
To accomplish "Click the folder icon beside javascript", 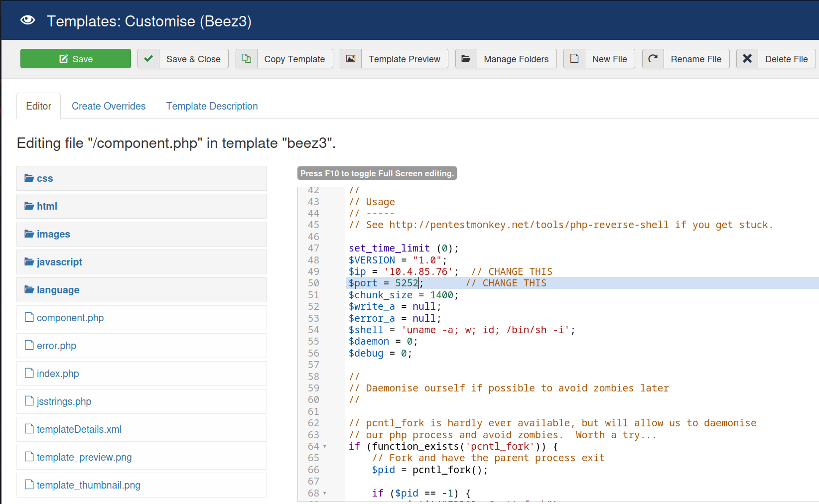I will click(29, 261).
